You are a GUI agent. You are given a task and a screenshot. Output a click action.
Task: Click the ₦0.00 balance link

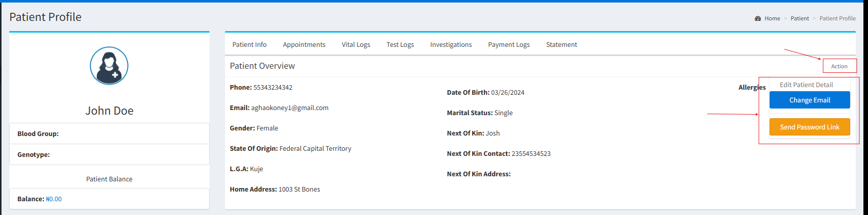54,199
